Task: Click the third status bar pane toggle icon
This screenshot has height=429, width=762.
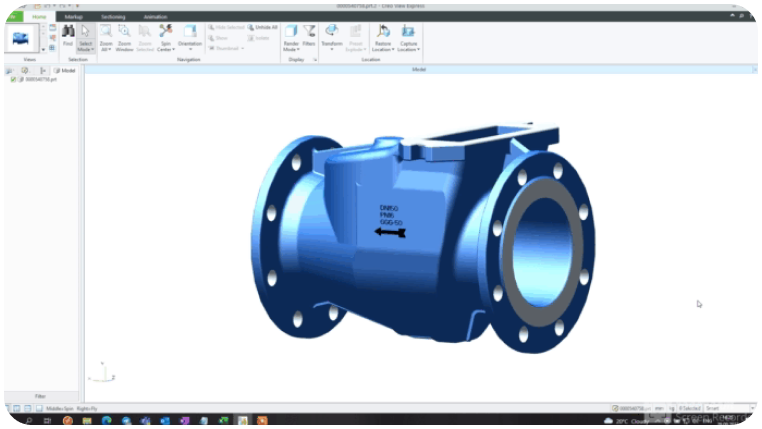Action: pos(28,409)
